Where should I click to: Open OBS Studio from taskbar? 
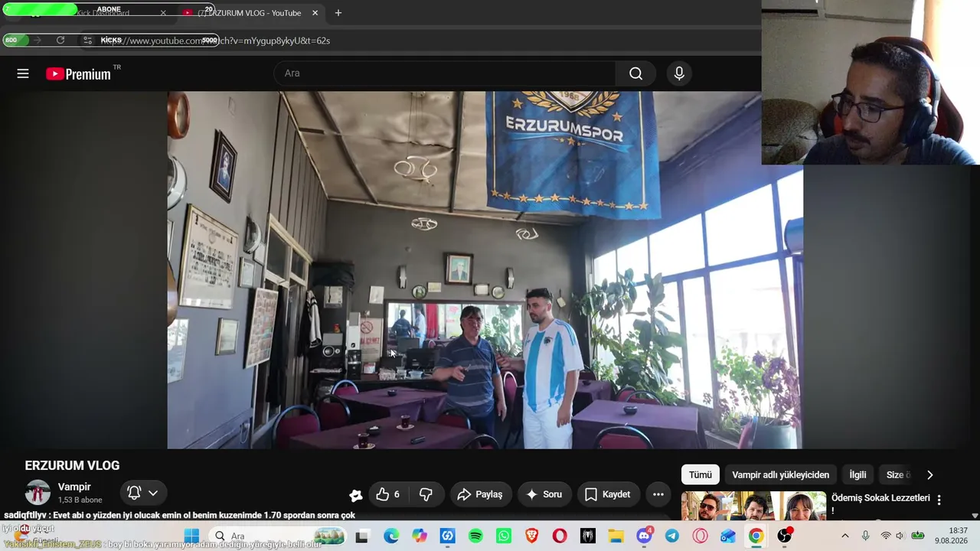pyautogui.click(x=785, y=536)
